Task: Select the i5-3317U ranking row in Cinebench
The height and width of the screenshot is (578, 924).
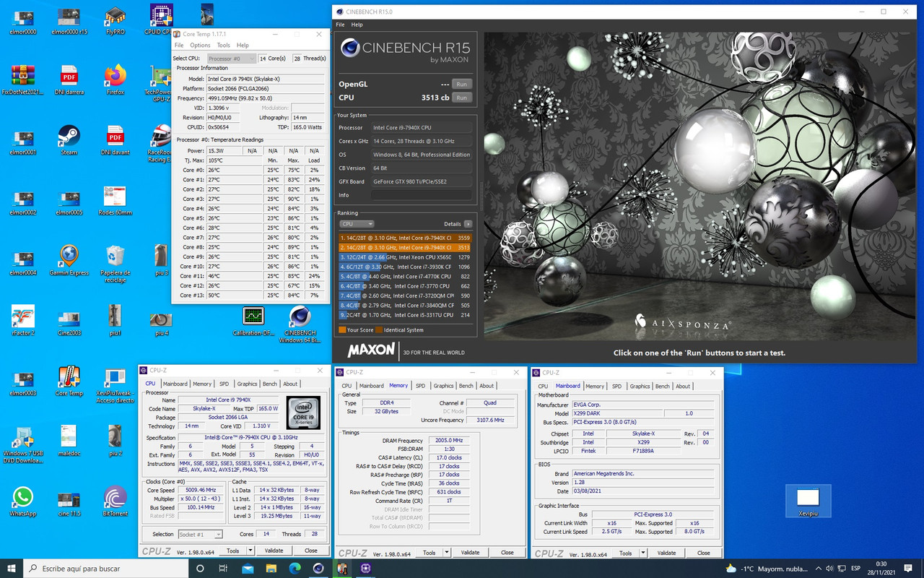Action: [x=405, y=315]
